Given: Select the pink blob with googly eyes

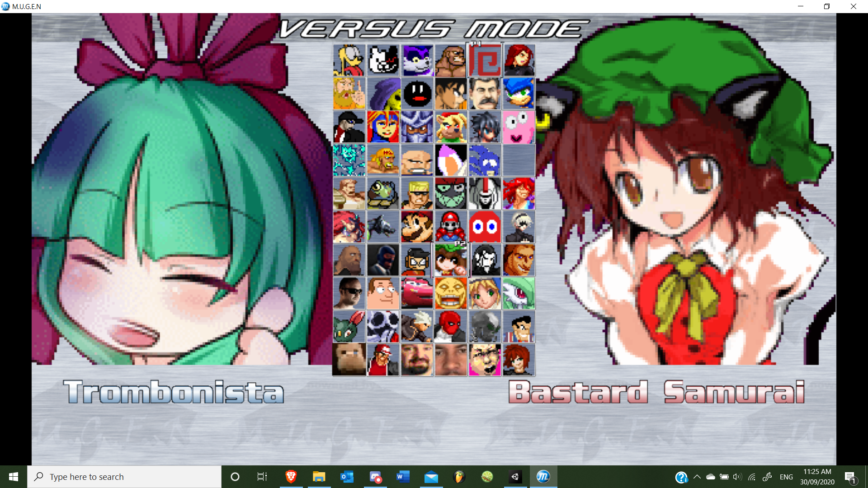Looking at the screenshot, I should [519, 127].
